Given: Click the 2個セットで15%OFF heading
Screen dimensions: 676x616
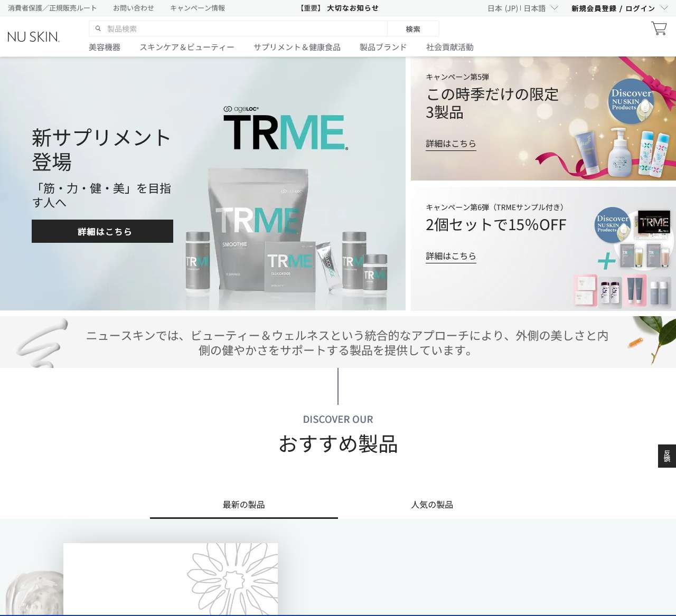Looking at the screenshot, I should coord(496,225).
